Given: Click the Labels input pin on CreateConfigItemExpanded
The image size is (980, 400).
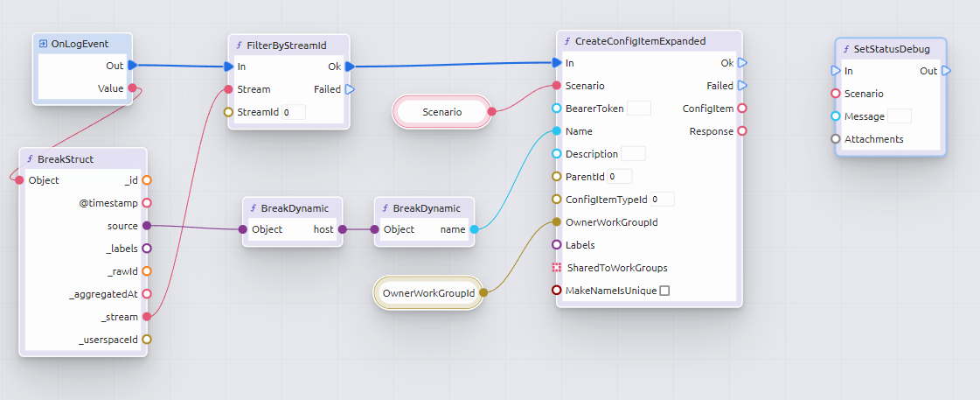Looking at the screenshot, I should [557, 245].
